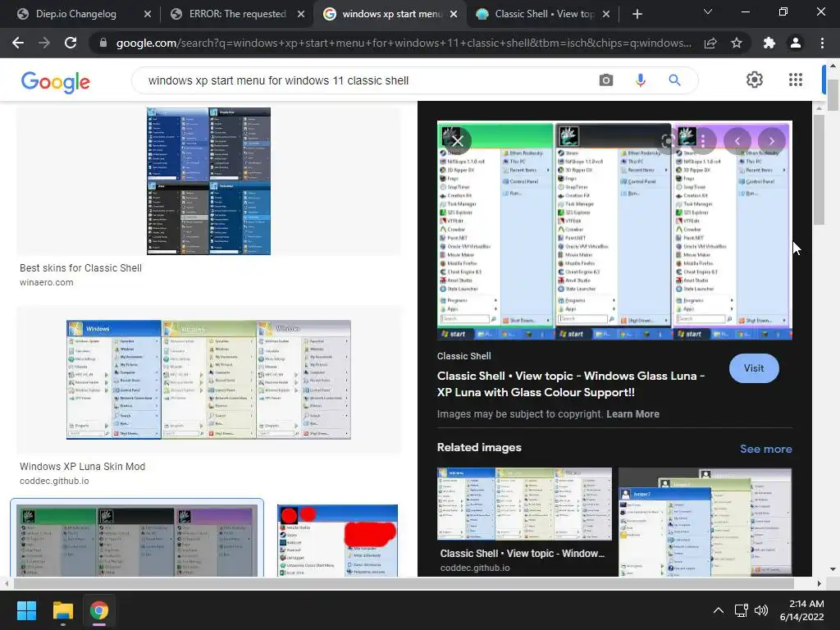Open large preview image of start menus
This screenshot has width=840, height=630.
(614, 231)
